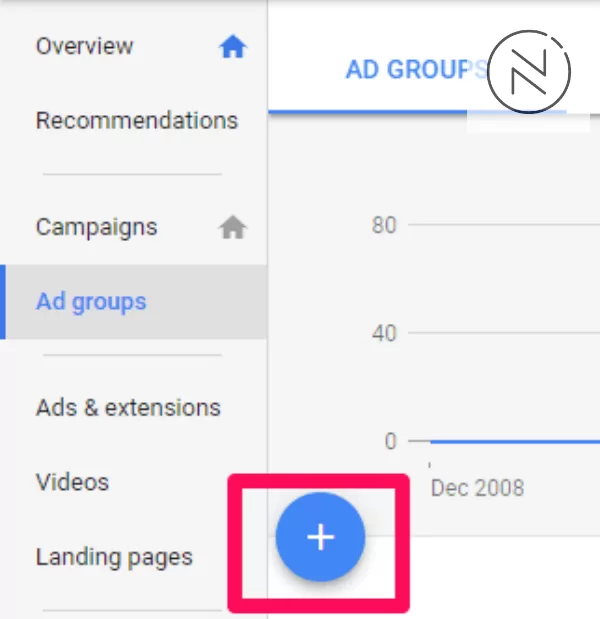
Task: Click the 40 value on chart axis
Action: [x=384, y=333]
